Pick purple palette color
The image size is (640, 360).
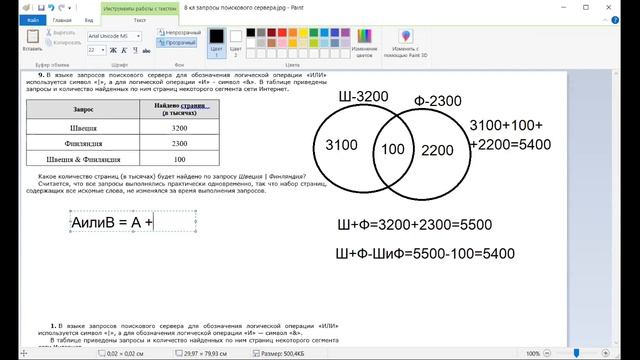(346, 33)
